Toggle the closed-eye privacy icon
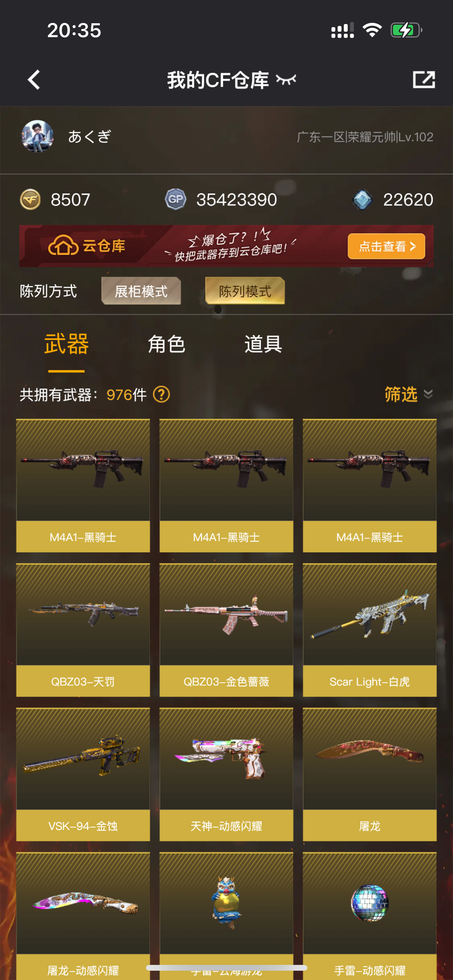 tap(286, 80)
